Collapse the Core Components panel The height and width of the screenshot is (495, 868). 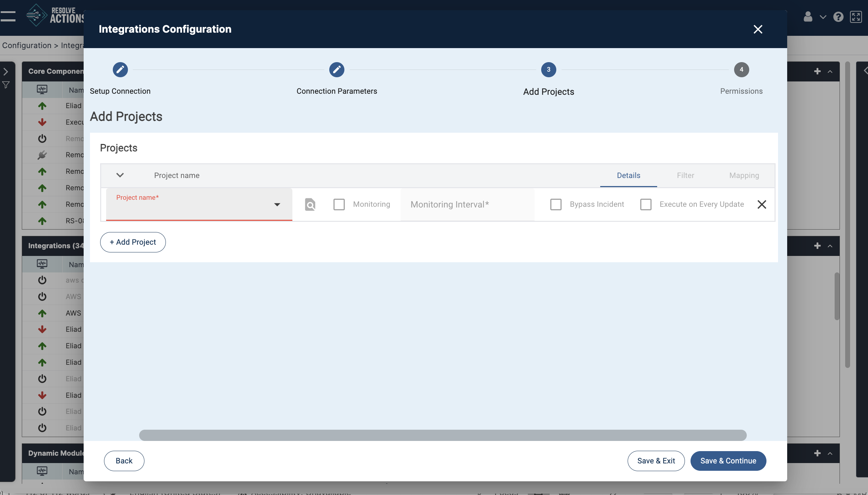[x=830, y=72]
